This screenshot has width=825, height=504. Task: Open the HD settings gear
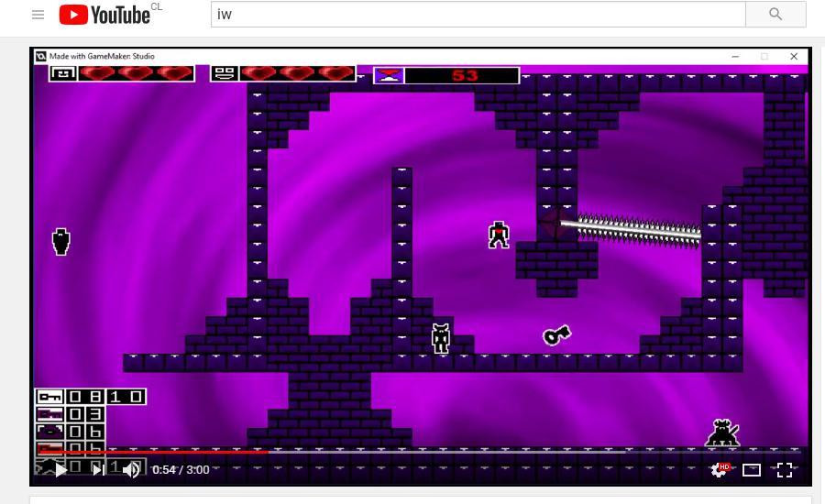(x=720, y=469)
